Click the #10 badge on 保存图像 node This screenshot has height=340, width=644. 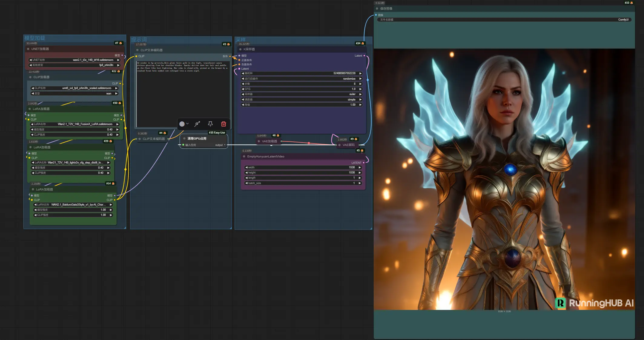coord(629,3)
